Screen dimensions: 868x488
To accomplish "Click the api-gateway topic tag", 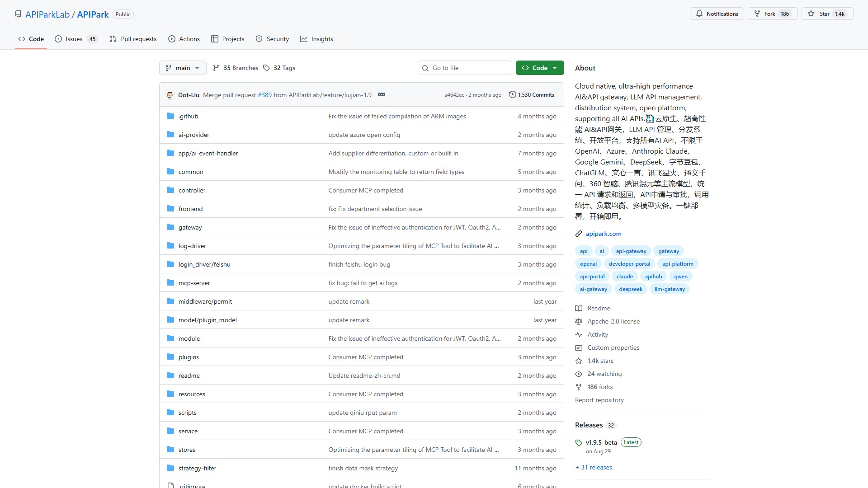I will 631,251.
